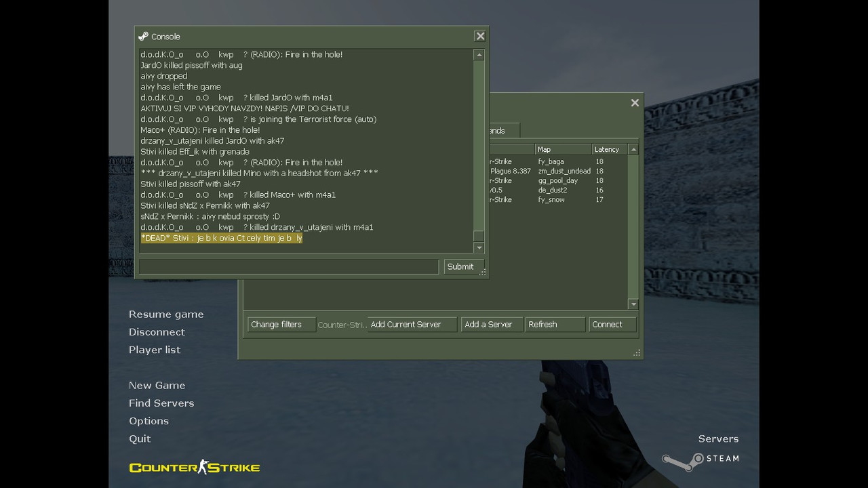Select Disconnect in main menu
The image size is (868, 488).
tap(157, 332)
